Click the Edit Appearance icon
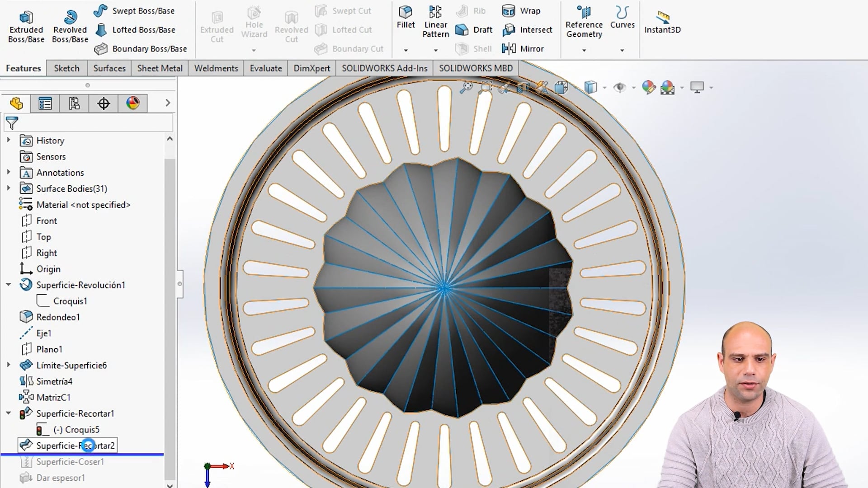868x488 pixels. (x=649, y=87)
